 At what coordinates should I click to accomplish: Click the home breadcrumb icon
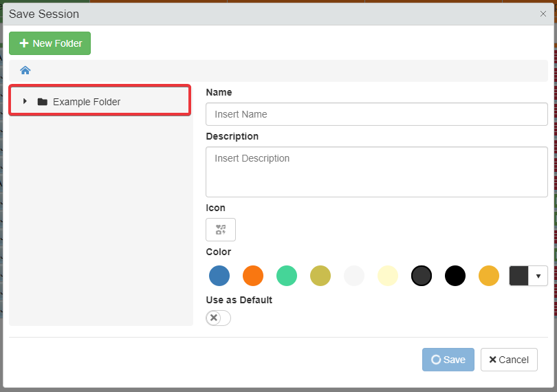point(25,70)
